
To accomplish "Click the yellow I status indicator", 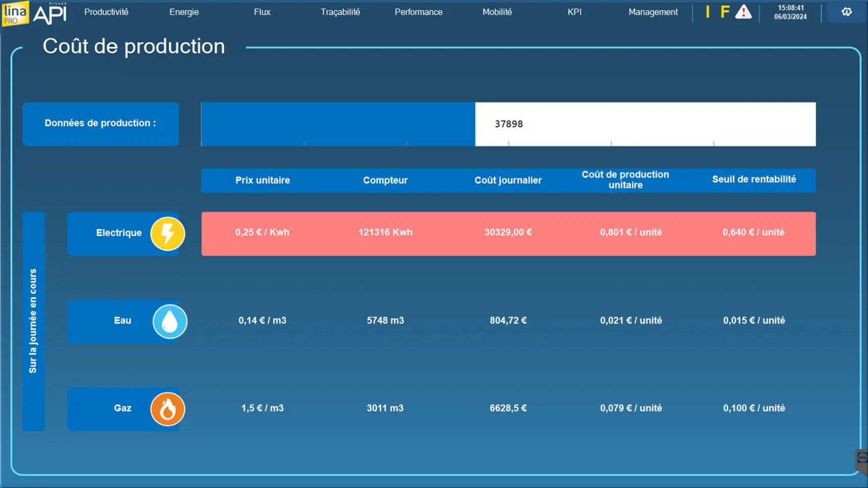I will coord(708,12).
